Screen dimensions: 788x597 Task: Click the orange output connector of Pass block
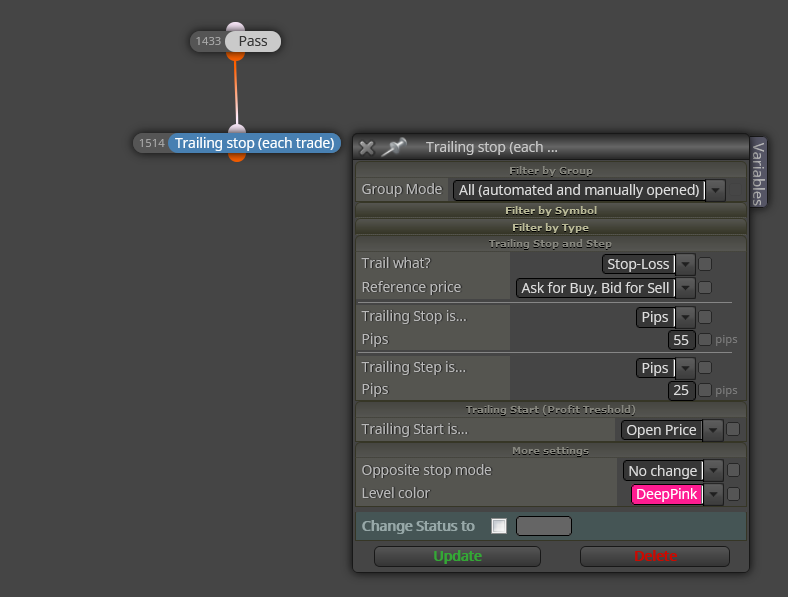(x=235, y=56)
